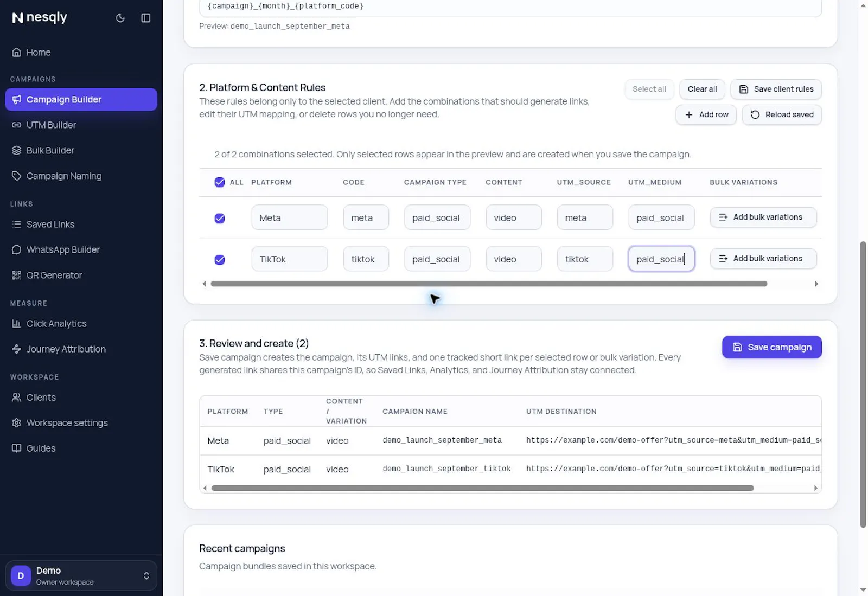
Task: Click Journey Attribution path icon
Action: coord(17,349)
